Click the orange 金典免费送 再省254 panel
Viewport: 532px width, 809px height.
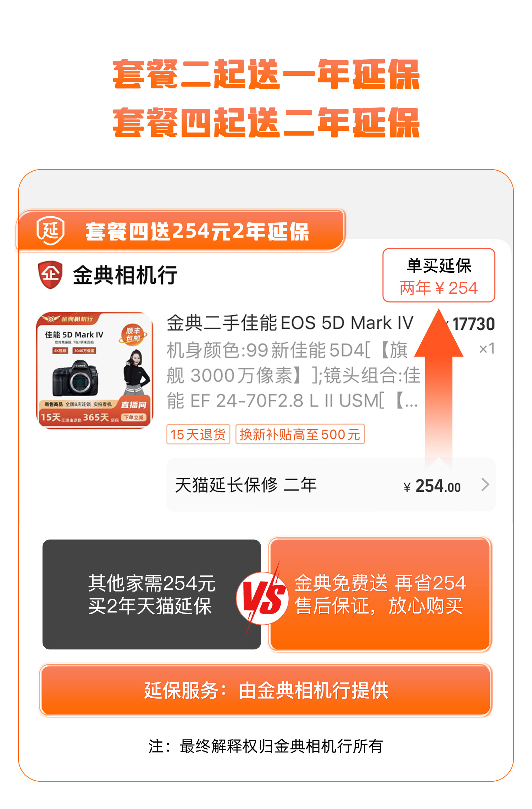pos(380,594)
